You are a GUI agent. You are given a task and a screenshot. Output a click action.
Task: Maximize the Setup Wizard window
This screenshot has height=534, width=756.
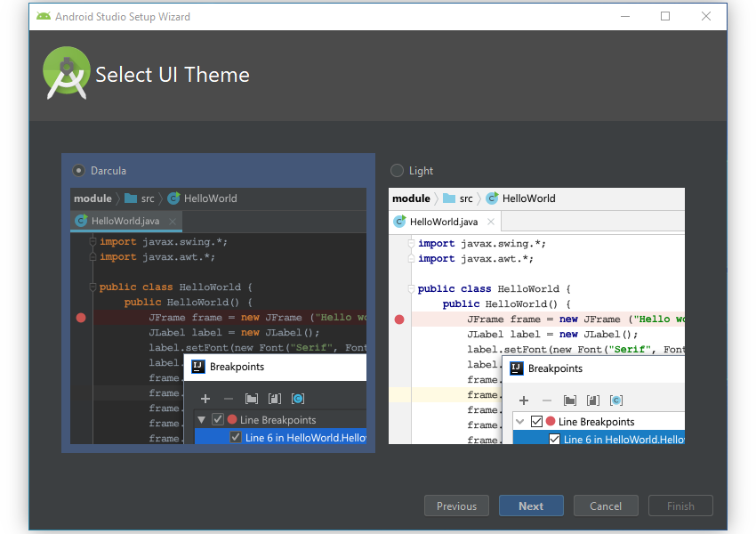665,16
